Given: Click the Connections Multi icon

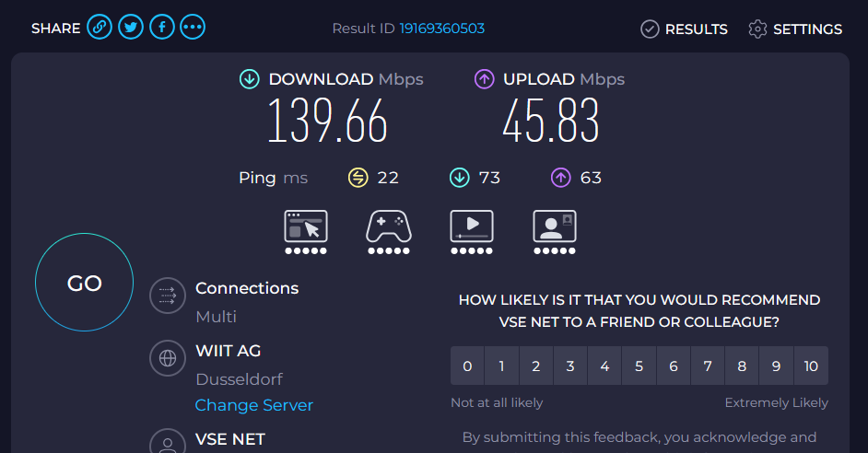Looking at the screenshot, I should (x=168, y=296).
